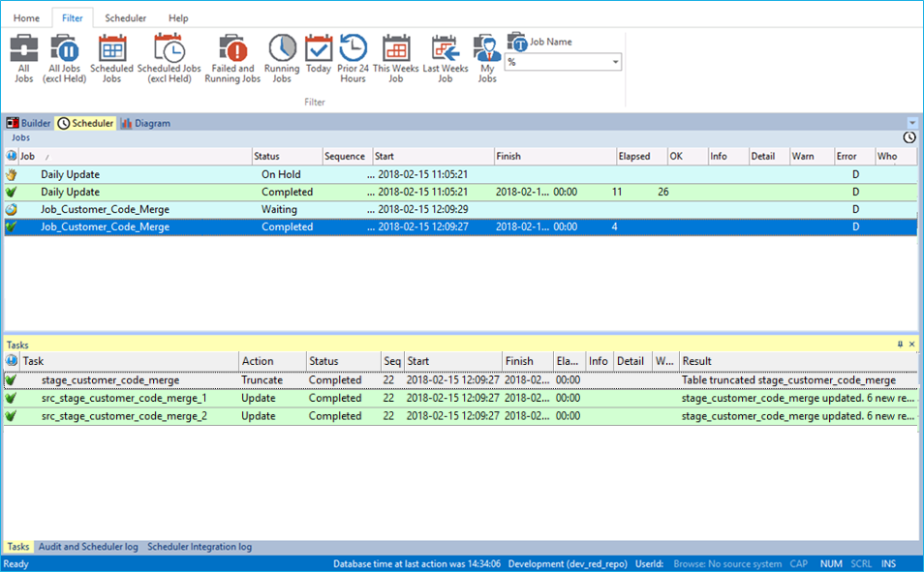The height and width of the screenshot is (572, 924).
Task: Pin the Tasks panel
Action: pos(900,344)
